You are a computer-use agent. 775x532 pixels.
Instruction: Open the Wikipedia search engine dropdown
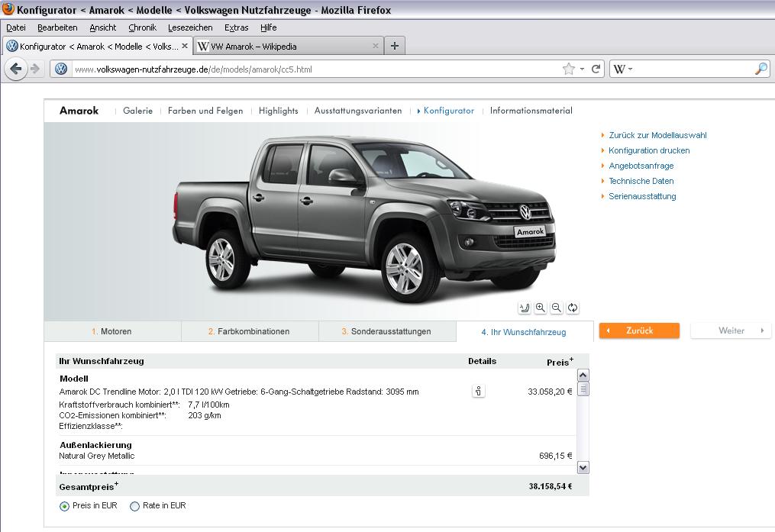coord(622,69)
